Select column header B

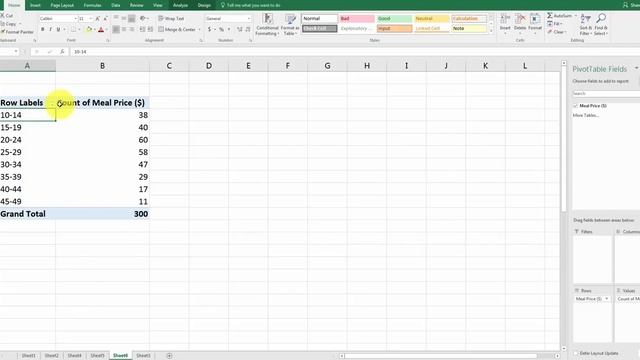[102, 66]
